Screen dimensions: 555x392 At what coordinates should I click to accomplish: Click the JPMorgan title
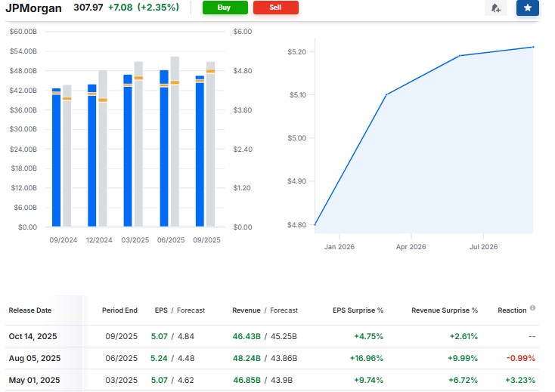[33, 8]
